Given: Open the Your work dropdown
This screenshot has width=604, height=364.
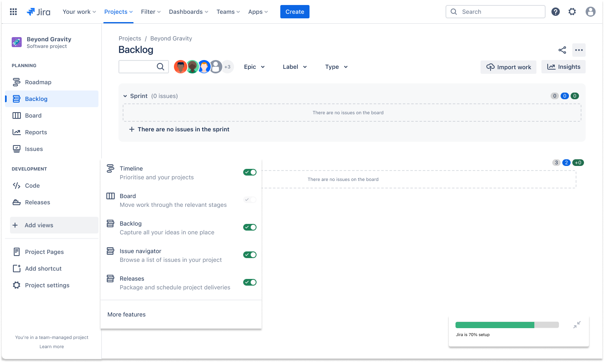Looking at the screenshot, I should (x=79, y=12).
